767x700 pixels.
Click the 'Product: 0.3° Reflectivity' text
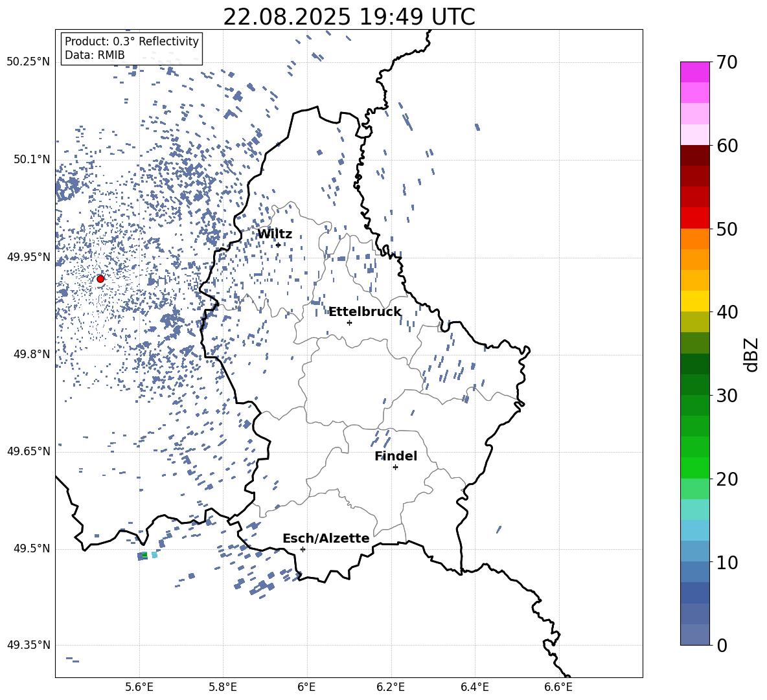pos(132,41)
